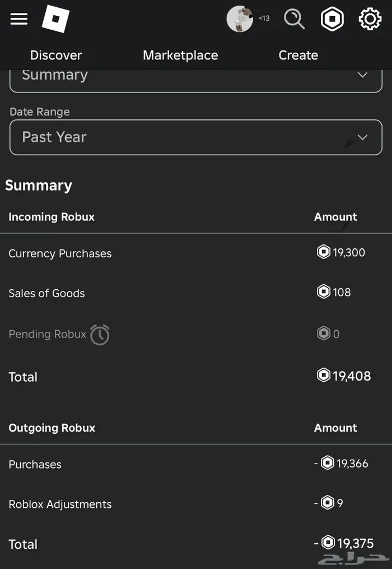Click the Robux icon beside 19,375 total

coord(328,543)
